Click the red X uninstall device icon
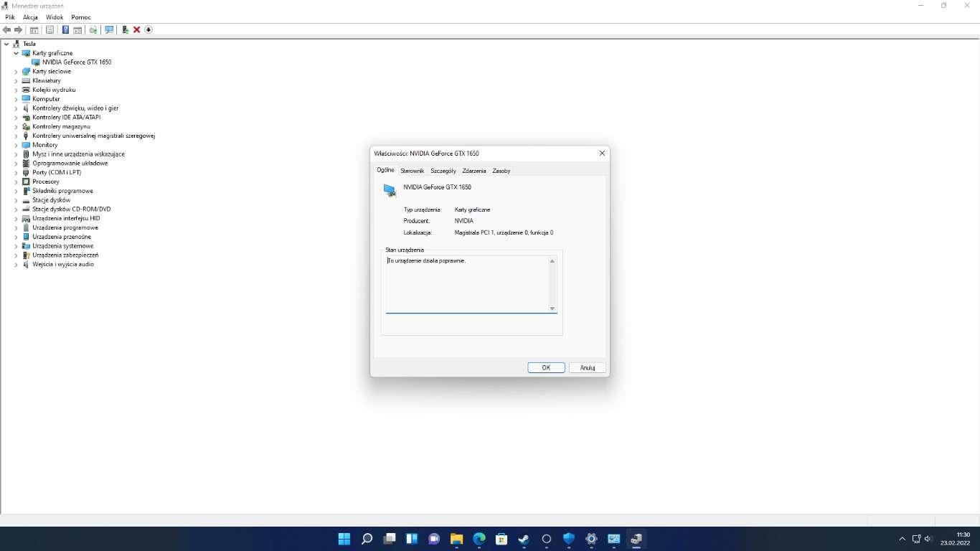This screenshot has height=551, width=980. click(136, 29)
